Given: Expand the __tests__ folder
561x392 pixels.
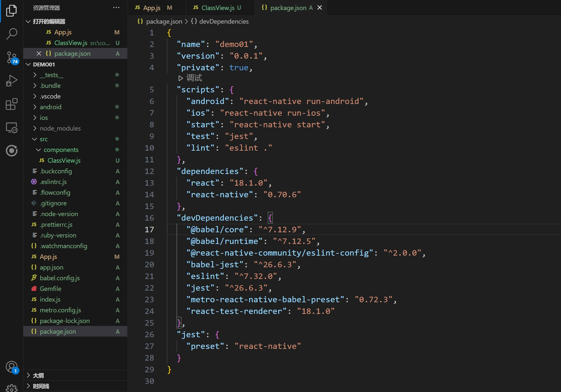Looking at the screenshot, I should click(75, 75).
